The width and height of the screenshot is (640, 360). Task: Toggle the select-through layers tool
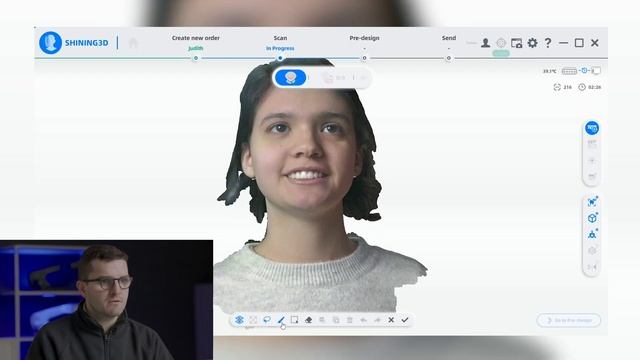pyautogui.click(x=239, y=320)
